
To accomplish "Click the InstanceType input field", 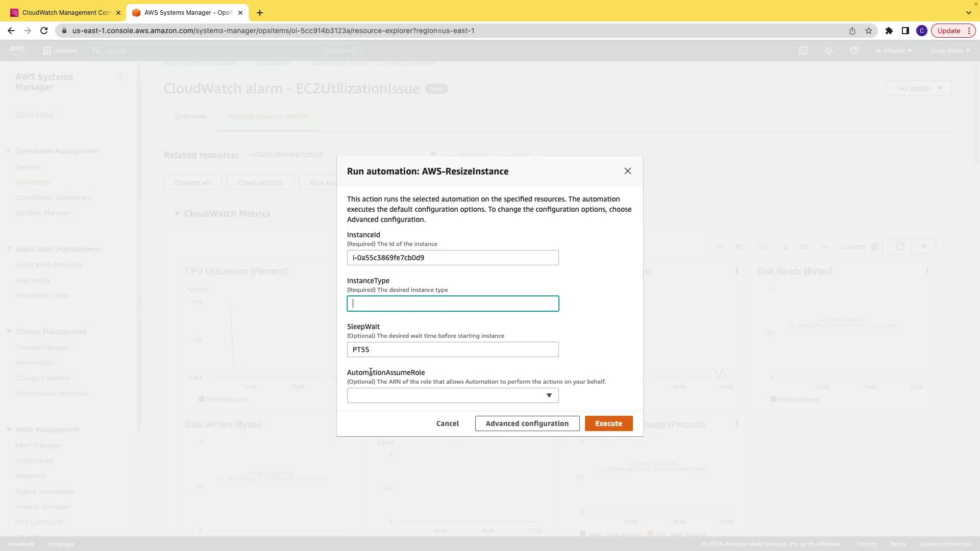I will pos(453,304).
